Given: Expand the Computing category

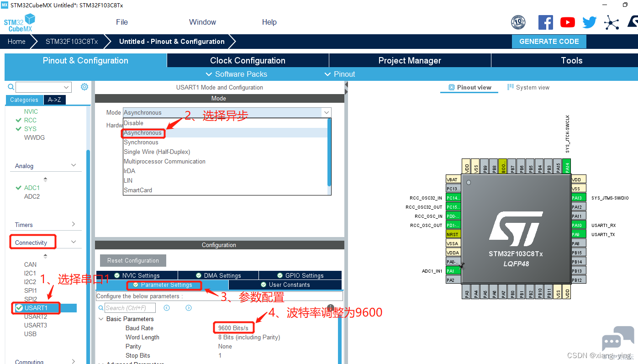Looking at the screenshot, I should (74, 361).
